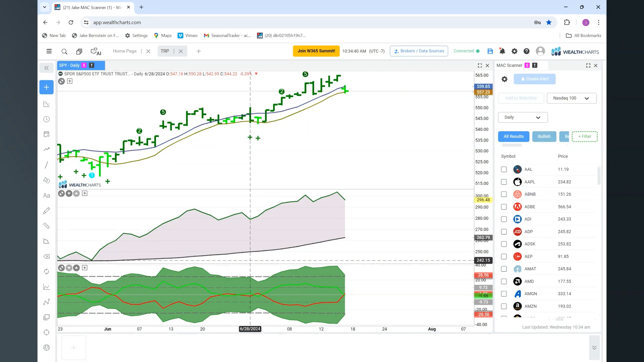Click the + Filter button
This screenshot has width=644, height=362.
point(585,136)
